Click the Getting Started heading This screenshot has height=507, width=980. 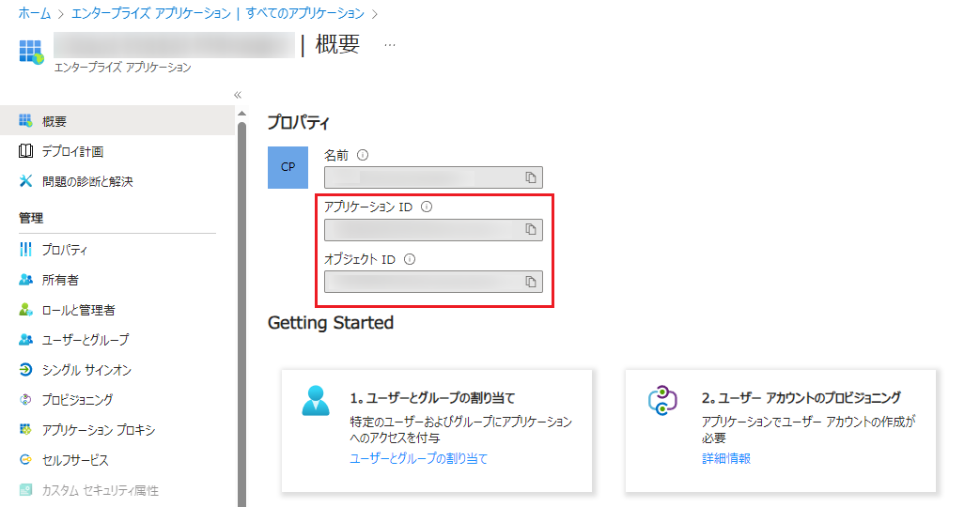pos(331,323)
